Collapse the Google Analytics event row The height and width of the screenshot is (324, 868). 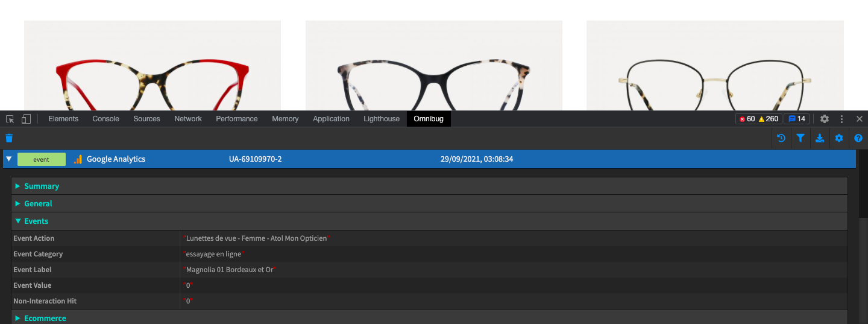point(8,159)
